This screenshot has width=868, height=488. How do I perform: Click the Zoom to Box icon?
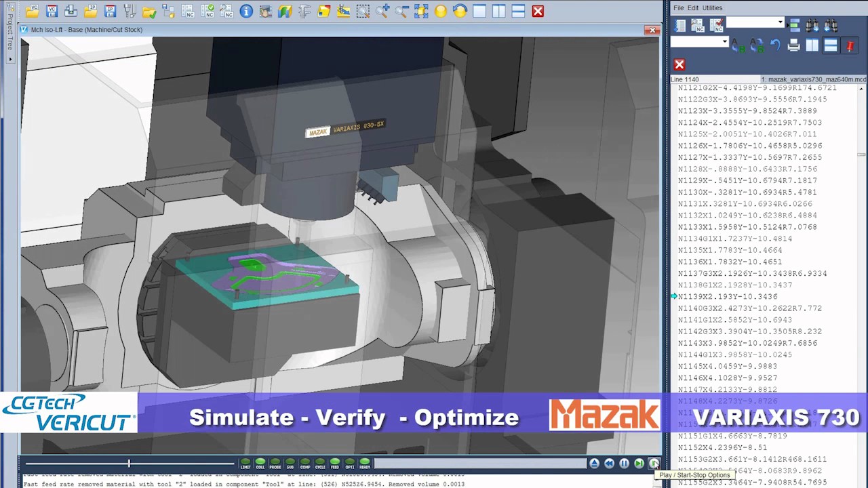click(363, 11)
